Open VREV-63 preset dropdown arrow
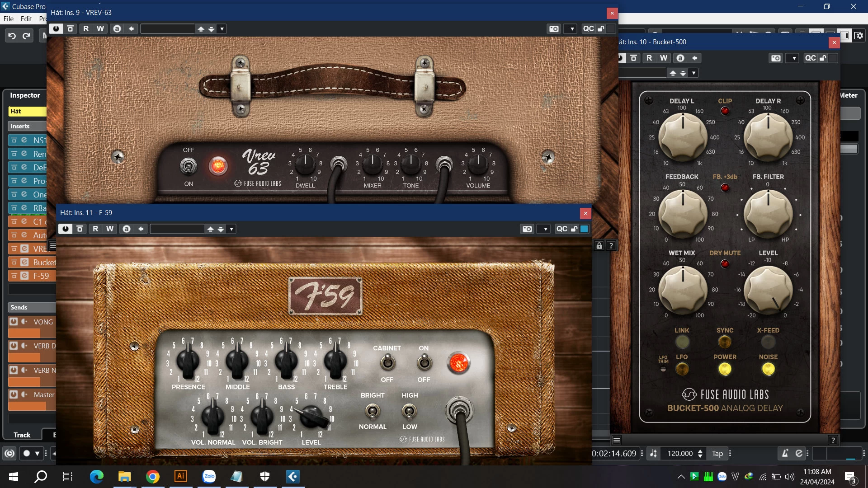868x488 pixels. coord(222,29)
